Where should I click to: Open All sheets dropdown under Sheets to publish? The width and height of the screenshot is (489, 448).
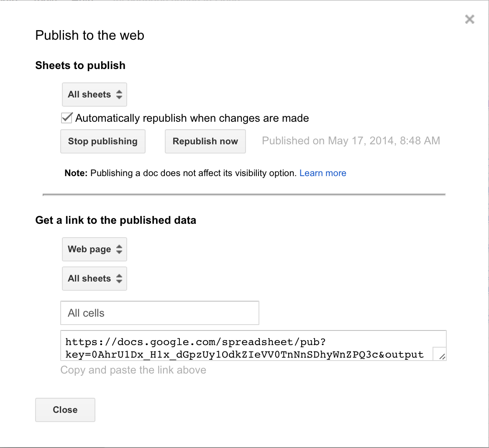click(x=90, y=95)
